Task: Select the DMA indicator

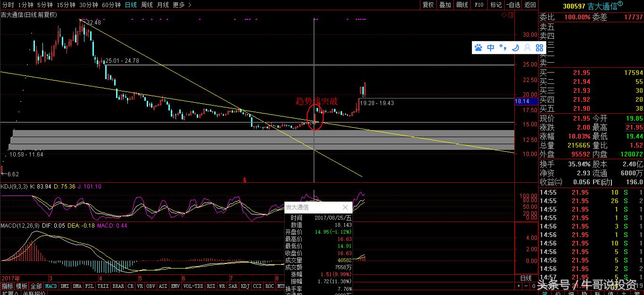Action: (77, 286)
